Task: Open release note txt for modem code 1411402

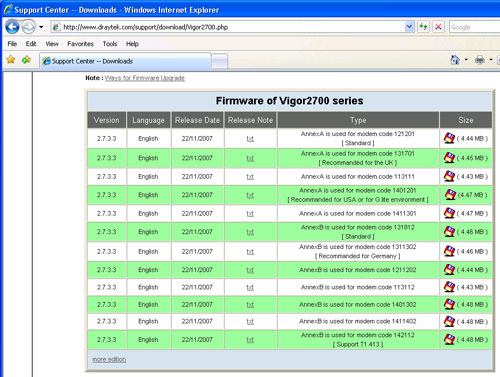Action: point(250,321)
